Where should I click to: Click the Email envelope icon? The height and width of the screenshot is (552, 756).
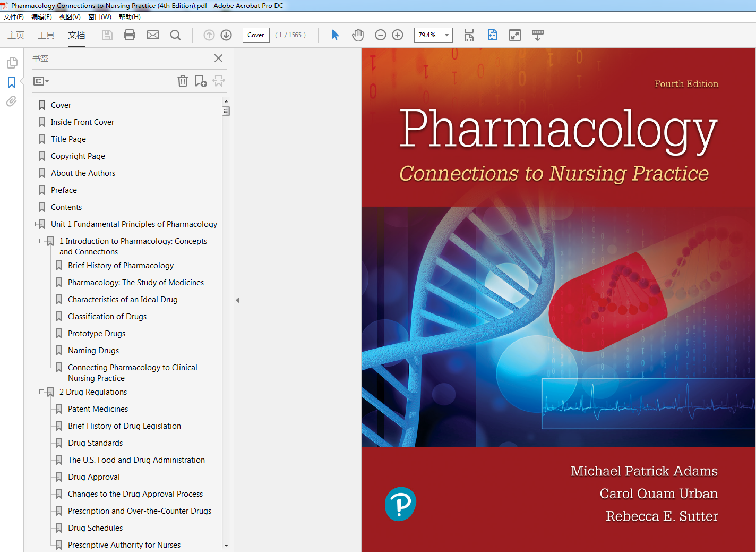coord(153,35)
